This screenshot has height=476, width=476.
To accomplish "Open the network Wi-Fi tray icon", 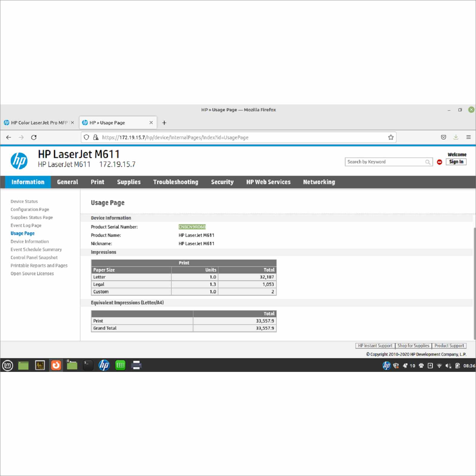I will pyautogui.click(x=439, y=366).
